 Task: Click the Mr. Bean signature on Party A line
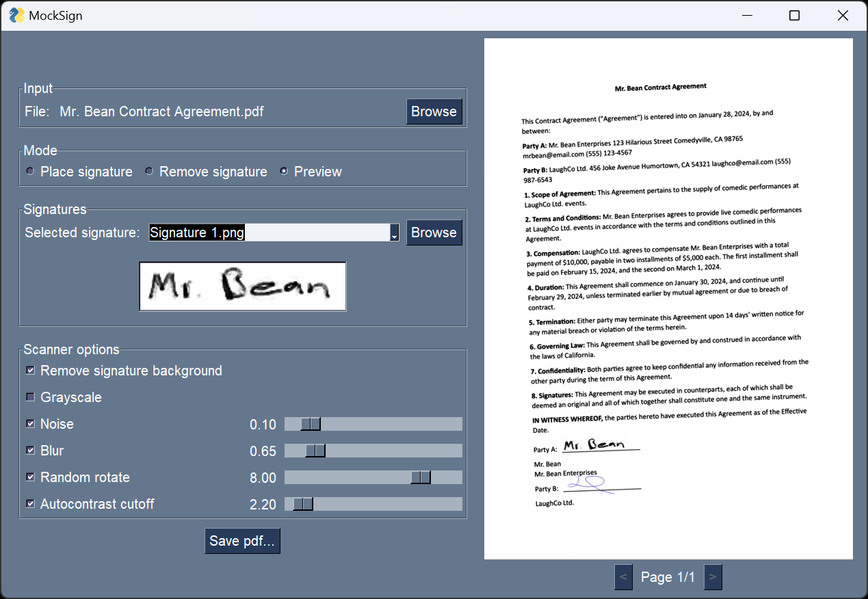click(594, 445)
